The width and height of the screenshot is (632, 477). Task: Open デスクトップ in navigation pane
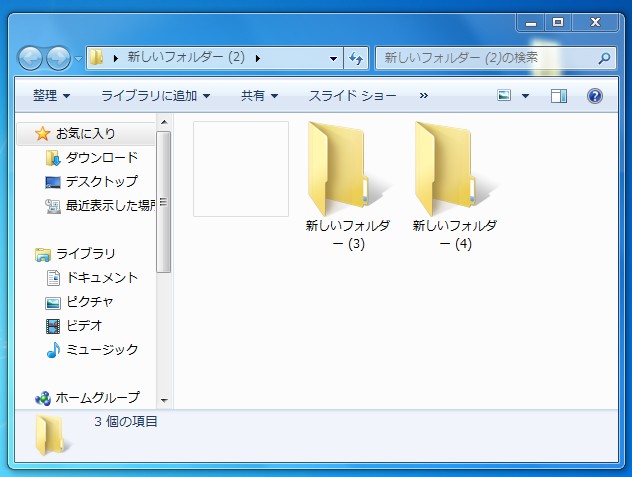point(101,181)
